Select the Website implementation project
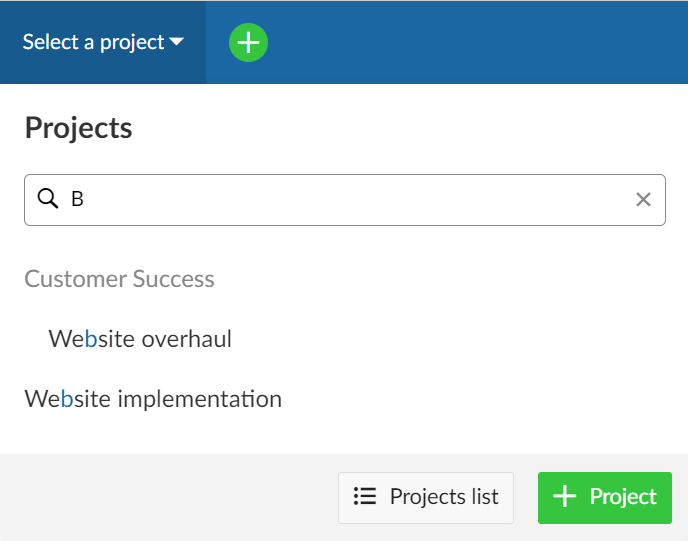This screenshot has height=541, width=688. pos(153,399)
